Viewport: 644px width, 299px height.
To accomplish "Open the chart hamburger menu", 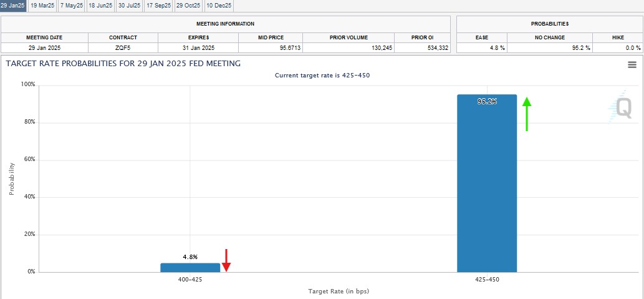I will coord(632,64).
